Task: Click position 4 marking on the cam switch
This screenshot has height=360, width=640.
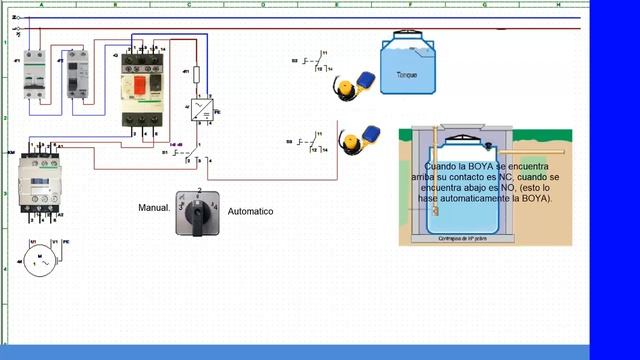Action: (x=215, y=207)
